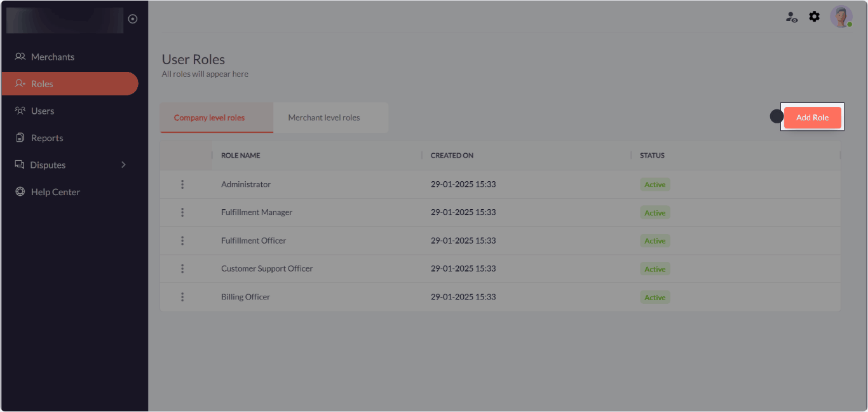
Task: Click the Add Role button
Action: click(x=812, y=118)
